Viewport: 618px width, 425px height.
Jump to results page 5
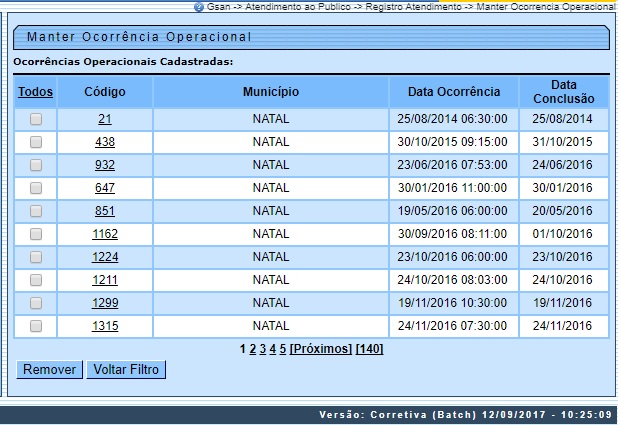[283, 349]
